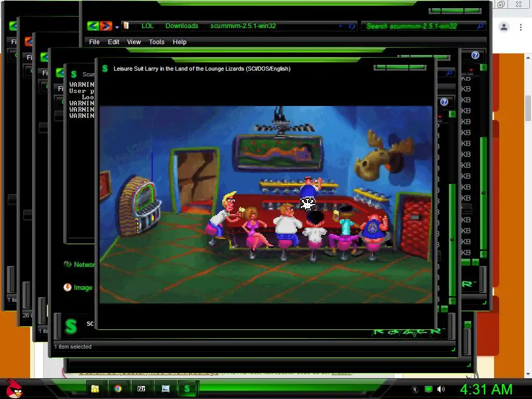532x399 pixels.
Task: Click the lower blue help question-mark icon
Action: pos(444,102)
